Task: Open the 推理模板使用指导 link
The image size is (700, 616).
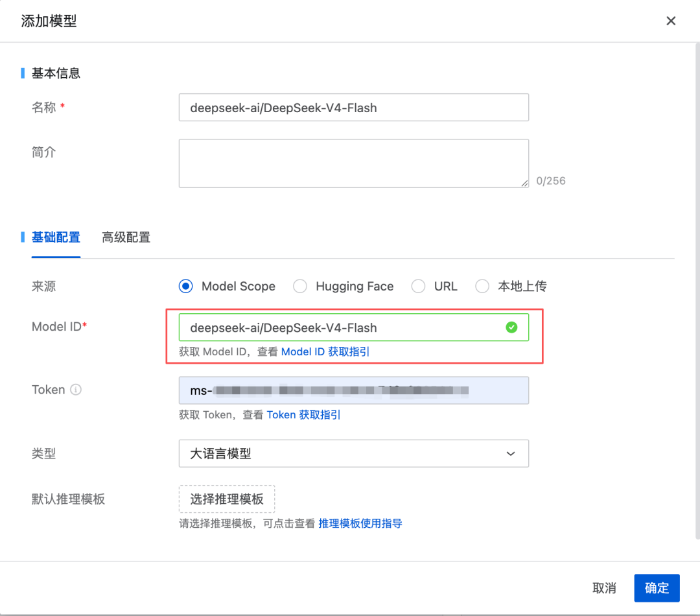Action: (360, 523)
